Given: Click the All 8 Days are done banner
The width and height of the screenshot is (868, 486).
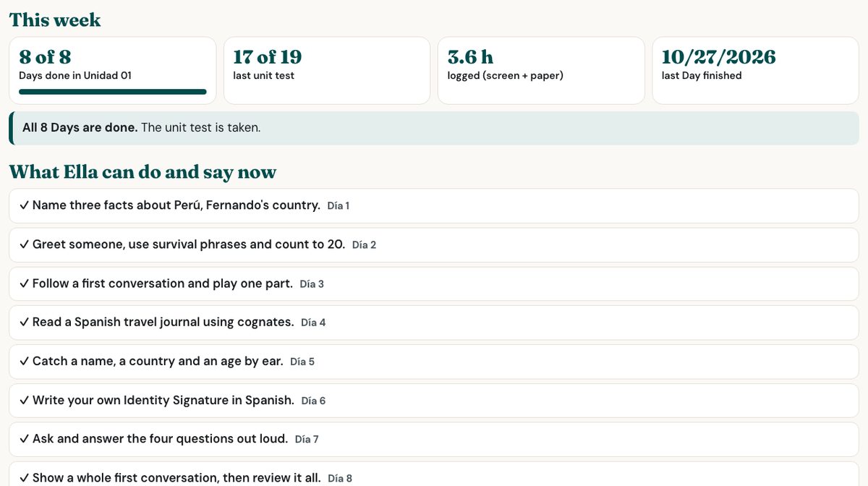Looking at the screenshot, I should (434, 128).
